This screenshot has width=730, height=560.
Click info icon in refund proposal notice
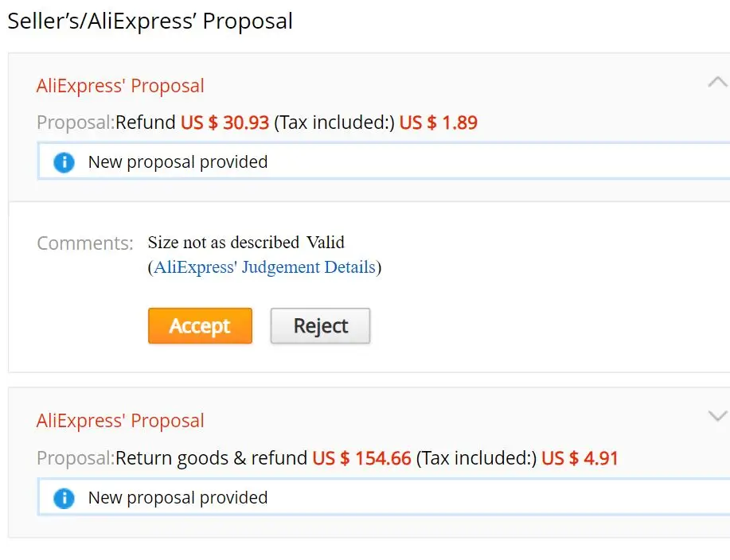coord(64,162)
